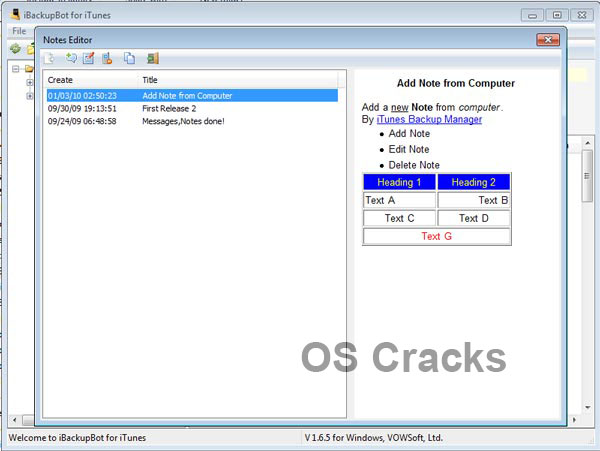600x451 pixels.
Task: Sort notes by Title column header
Action: coord(238,80)
